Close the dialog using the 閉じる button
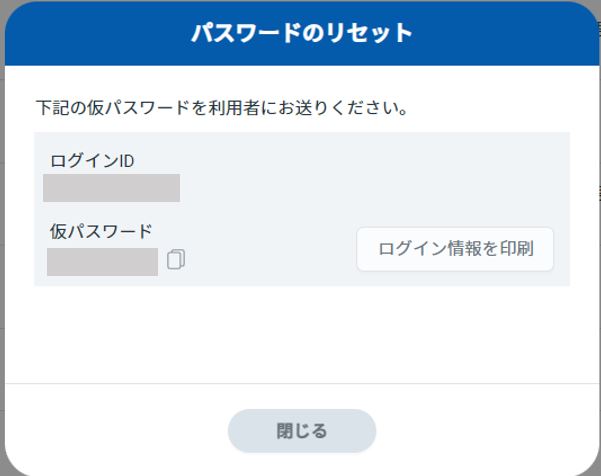The image size is (601, 476). click(x=302, y=431)
